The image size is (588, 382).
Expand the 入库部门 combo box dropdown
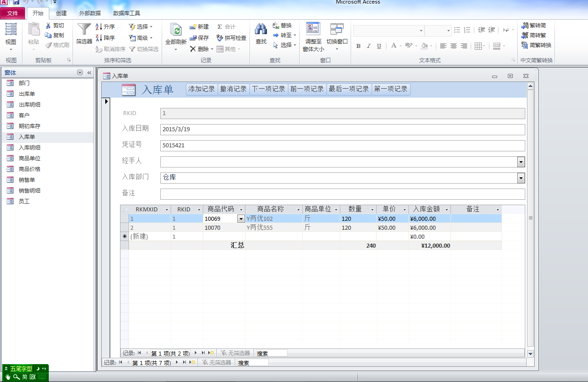(521, 178)
